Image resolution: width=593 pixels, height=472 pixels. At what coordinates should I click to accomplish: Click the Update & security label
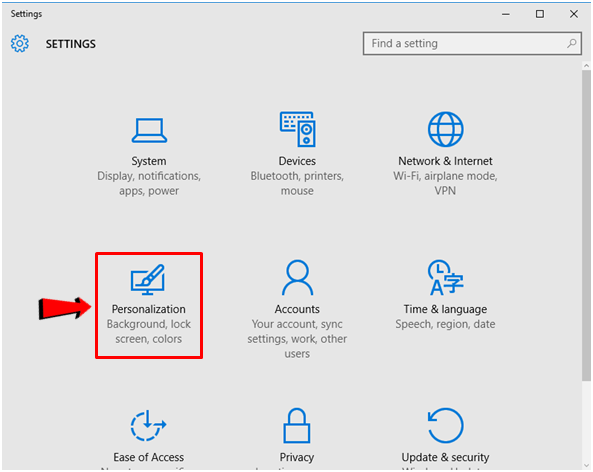pos(445,458)
